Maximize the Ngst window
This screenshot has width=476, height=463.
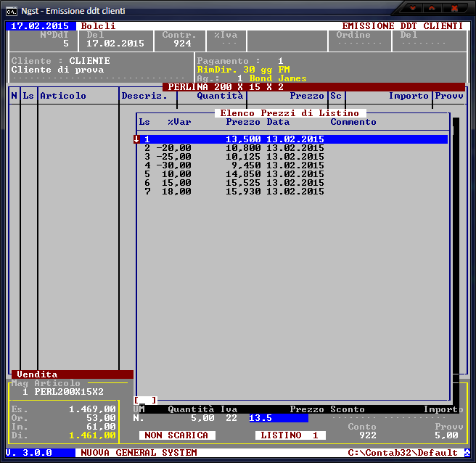point(433,8)
